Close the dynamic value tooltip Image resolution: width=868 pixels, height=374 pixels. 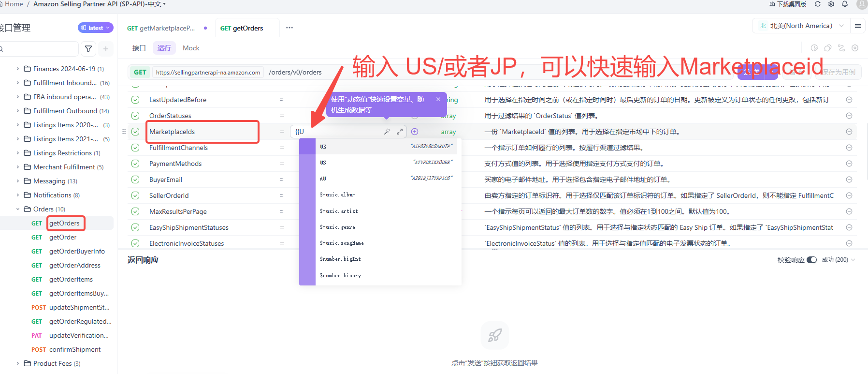tap(438, 99)
